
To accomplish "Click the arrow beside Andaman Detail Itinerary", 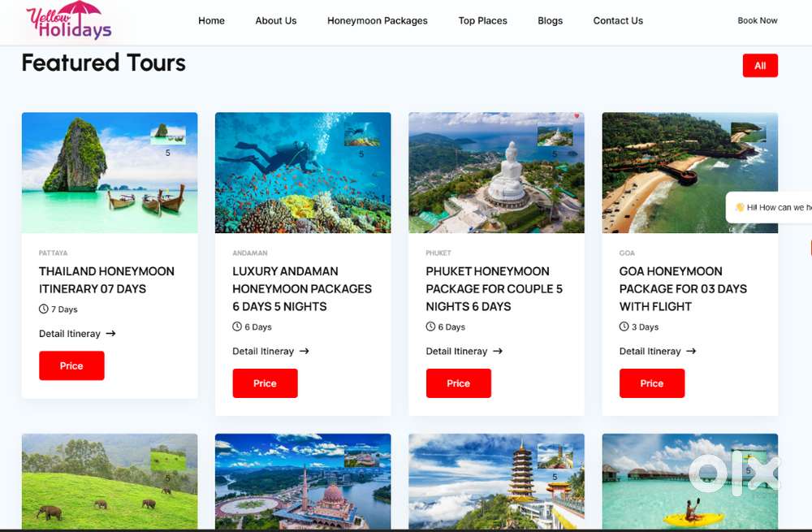I will tap(304, 351).
